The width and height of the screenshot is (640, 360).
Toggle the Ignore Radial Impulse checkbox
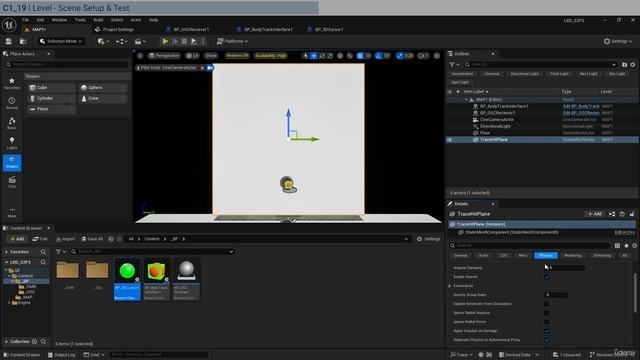pos(547,313)
